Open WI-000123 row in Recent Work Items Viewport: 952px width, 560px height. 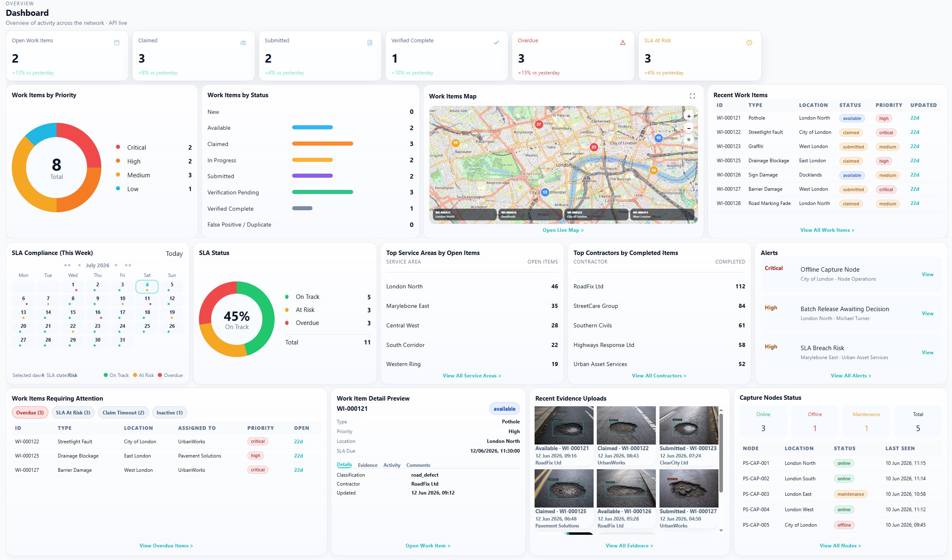(x=828, y=146)
